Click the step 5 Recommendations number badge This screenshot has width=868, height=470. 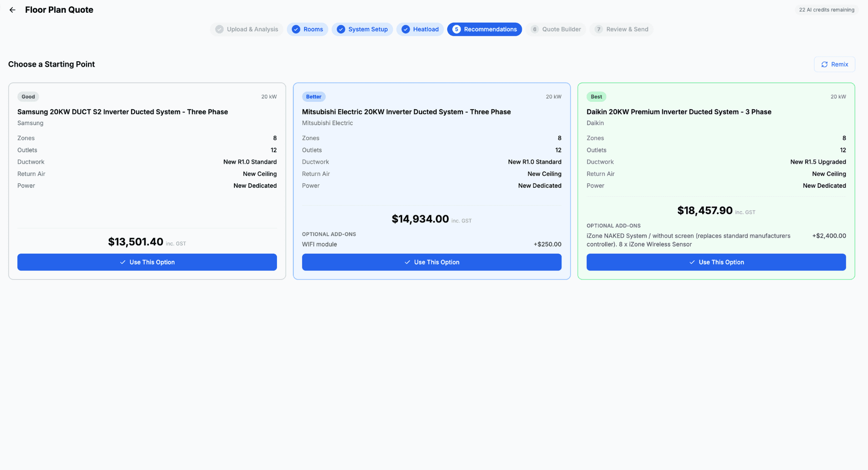456,29
